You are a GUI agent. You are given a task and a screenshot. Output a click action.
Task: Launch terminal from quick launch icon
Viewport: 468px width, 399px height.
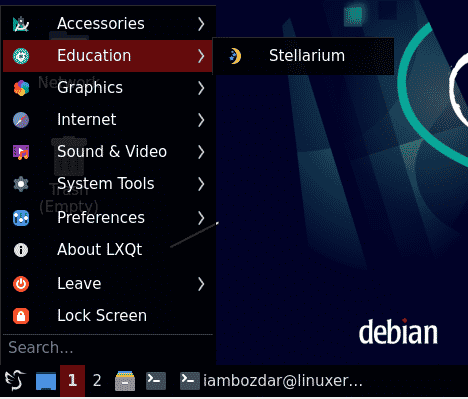156,380
